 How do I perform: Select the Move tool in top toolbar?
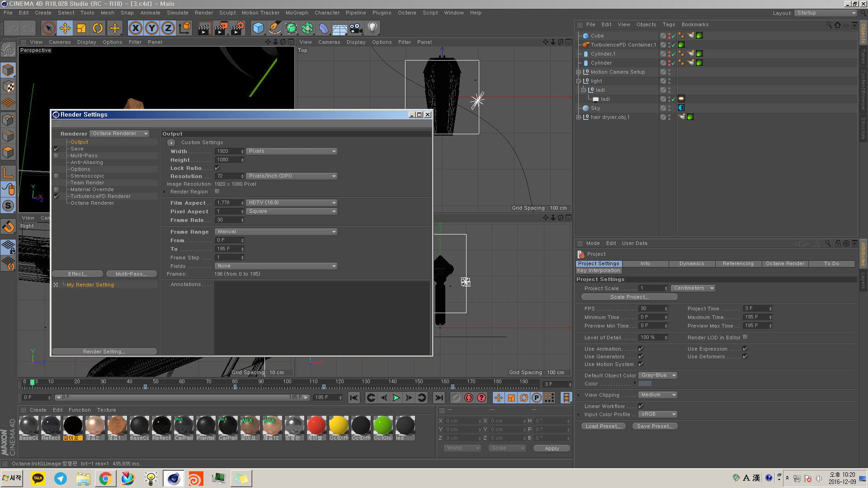(x=65, y=28)
